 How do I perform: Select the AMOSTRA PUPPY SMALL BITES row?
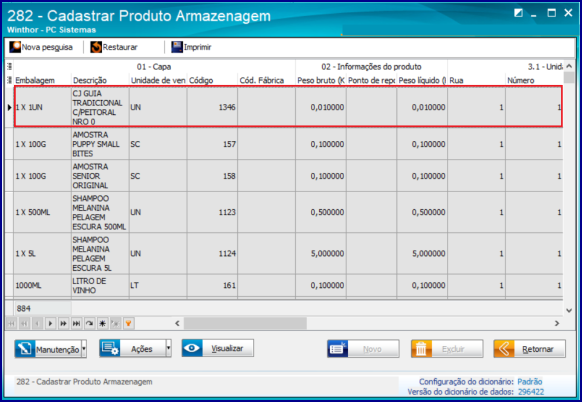(x=288, y=144)
